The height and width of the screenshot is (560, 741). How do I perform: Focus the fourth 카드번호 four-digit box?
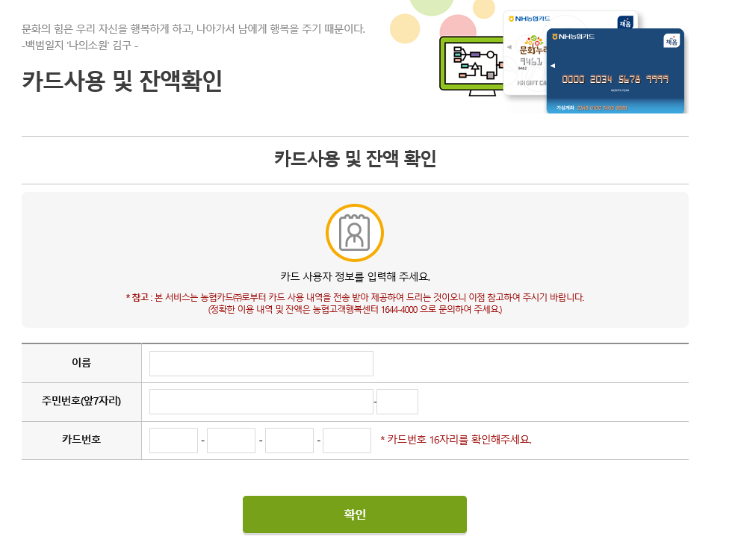pyautogui.click(x=347, y=441)
